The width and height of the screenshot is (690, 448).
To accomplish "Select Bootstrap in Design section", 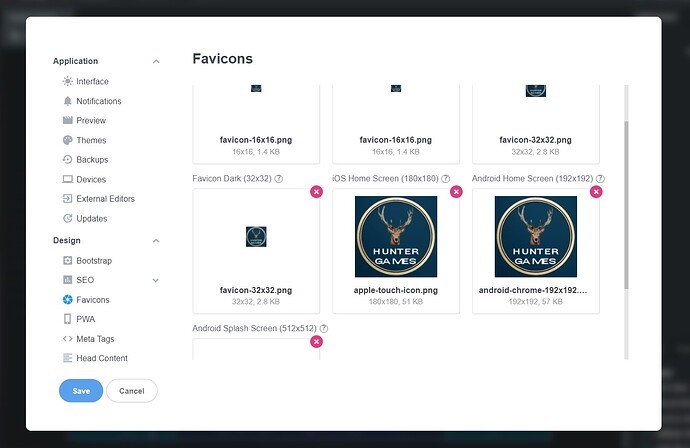I will (94, 261).
